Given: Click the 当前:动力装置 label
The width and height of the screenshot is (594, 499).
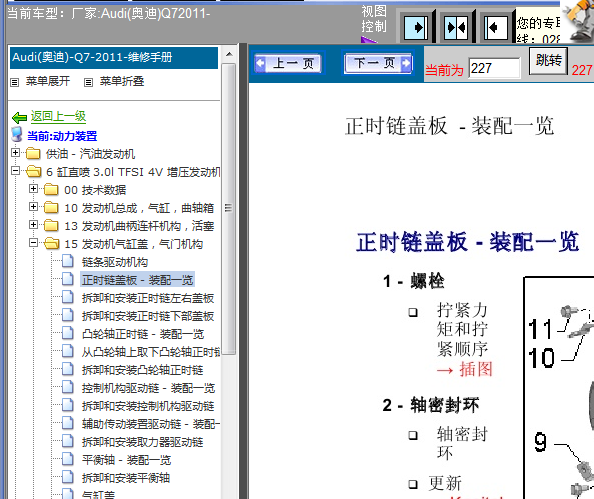Looking at the screenshot, I should 62,136.
